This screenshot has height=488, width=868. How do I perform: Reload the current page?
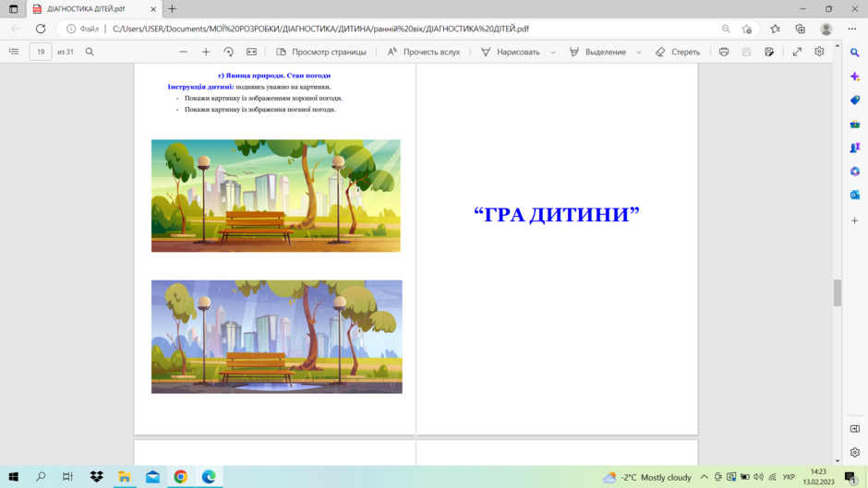tap(41, 29)
